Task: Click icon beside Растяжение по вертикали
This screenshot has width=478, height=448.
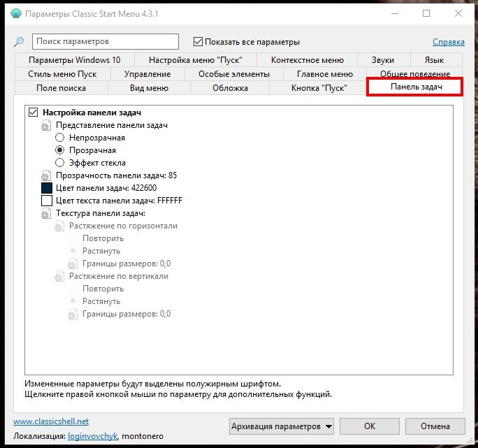Action: (x=59, y=276)
